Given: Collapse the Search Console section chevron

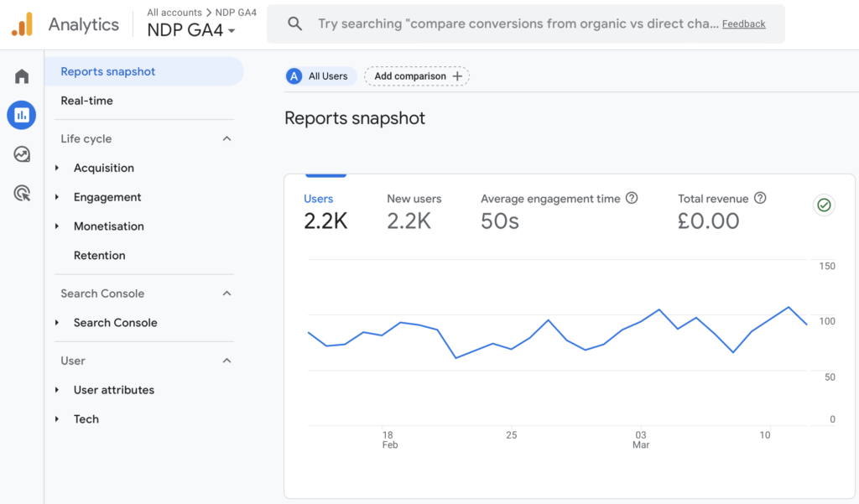Looking at the screenshot, I should 226,294.
